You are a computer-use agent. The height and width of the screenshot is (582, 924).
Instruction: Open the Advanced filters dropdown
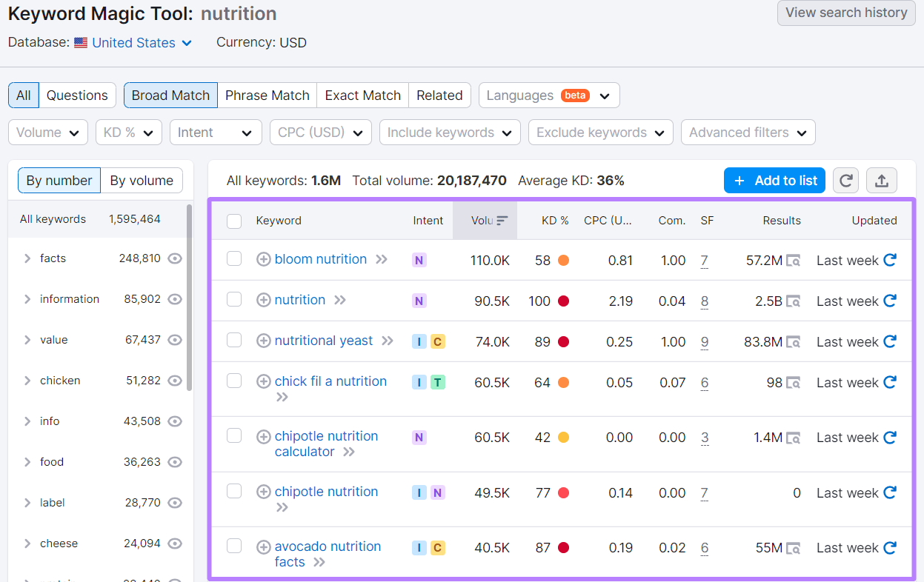pos(748,132)
